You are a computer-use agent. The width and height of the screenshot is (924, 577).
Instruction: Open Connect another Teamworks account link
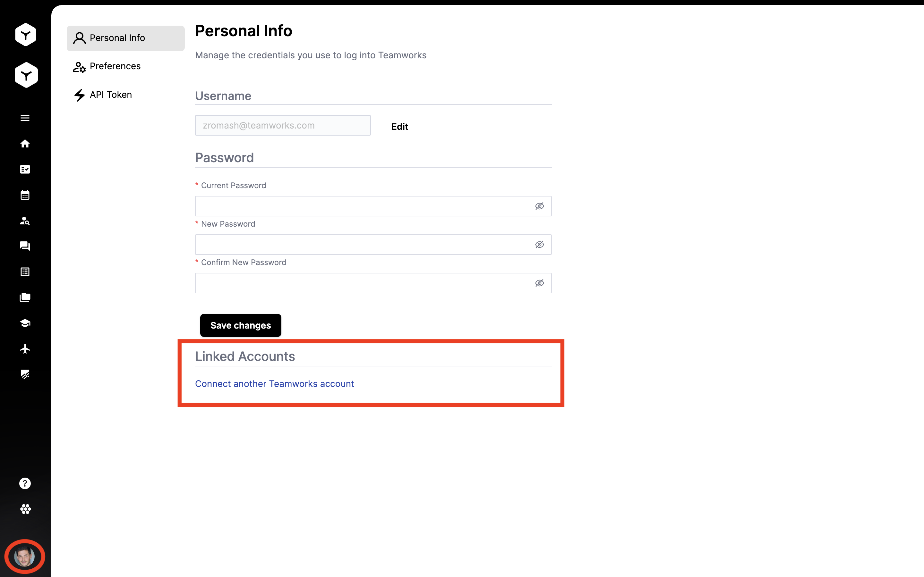pos(274,383)
